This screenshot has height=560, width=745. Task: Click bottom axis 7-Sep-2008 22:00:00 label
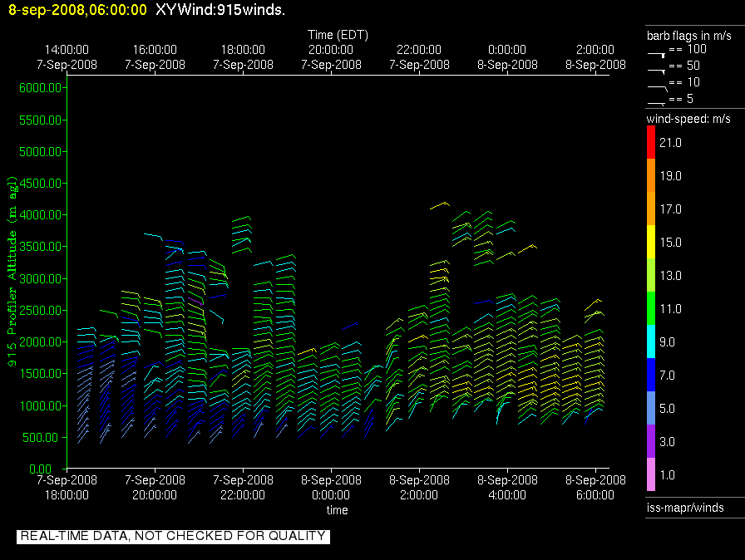point(243,488)
